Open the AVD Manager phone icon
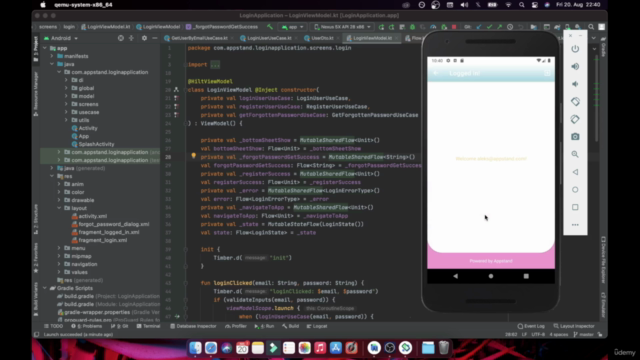This screenshot has width=640, height=360. point(567,27)
